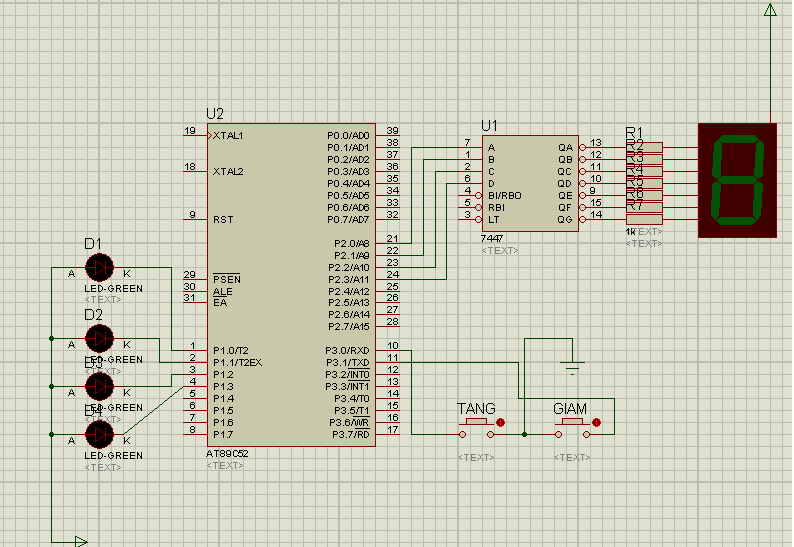The height and width of the screenshot is (547, 794).
Task: Click the terminal arrow at bottom left
Action: click(x=82, y=540)
